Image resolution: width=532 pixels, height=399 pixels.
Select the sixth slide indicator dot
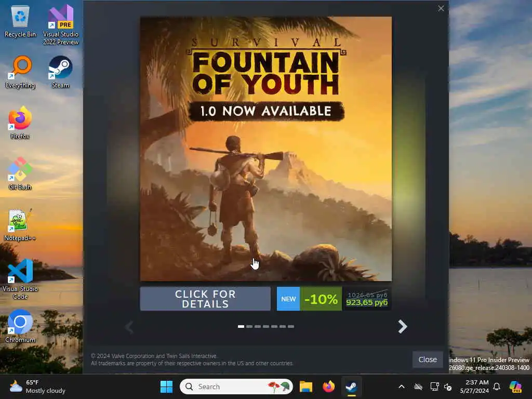(283, 326)
